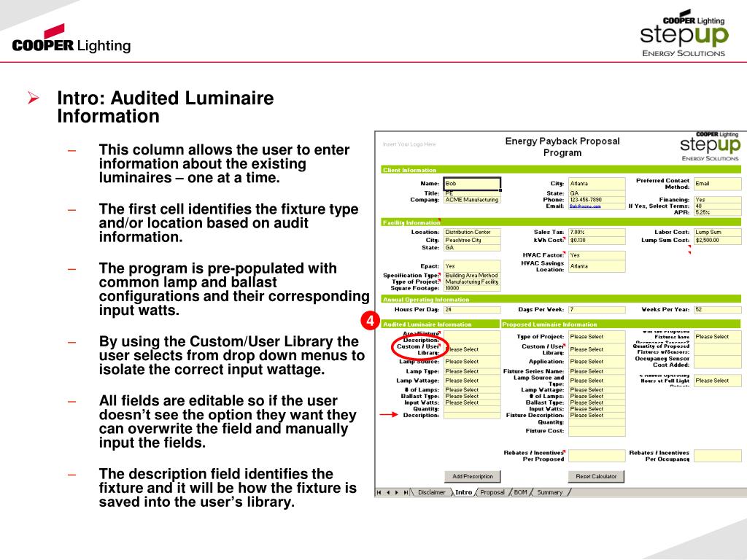
Task: Open Epact dropdown showing Yes
Action: [472, 266]
